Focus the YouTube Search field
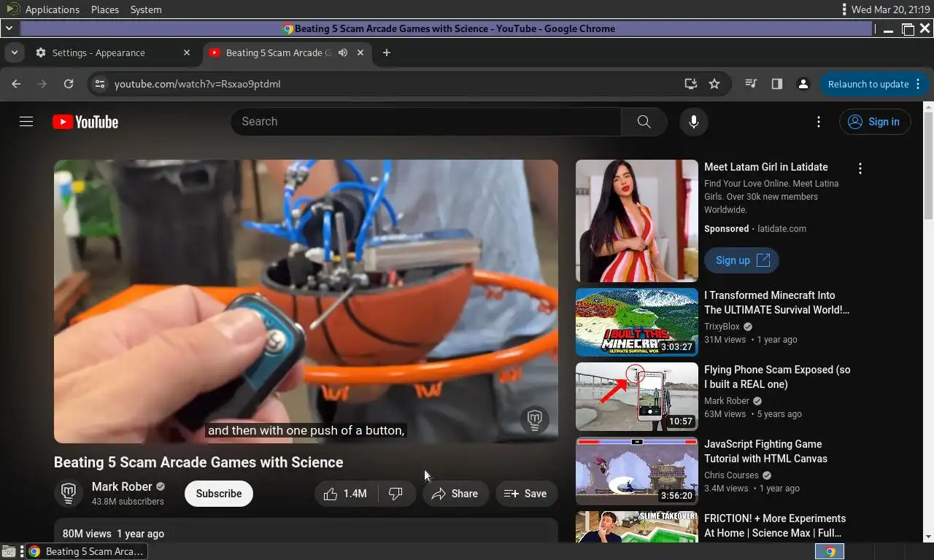 [426, 122]
